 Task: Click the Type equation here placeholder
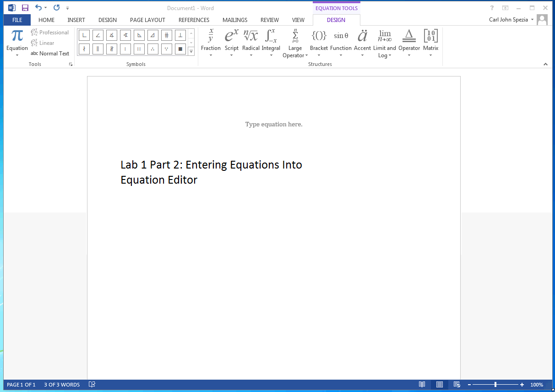273,124
